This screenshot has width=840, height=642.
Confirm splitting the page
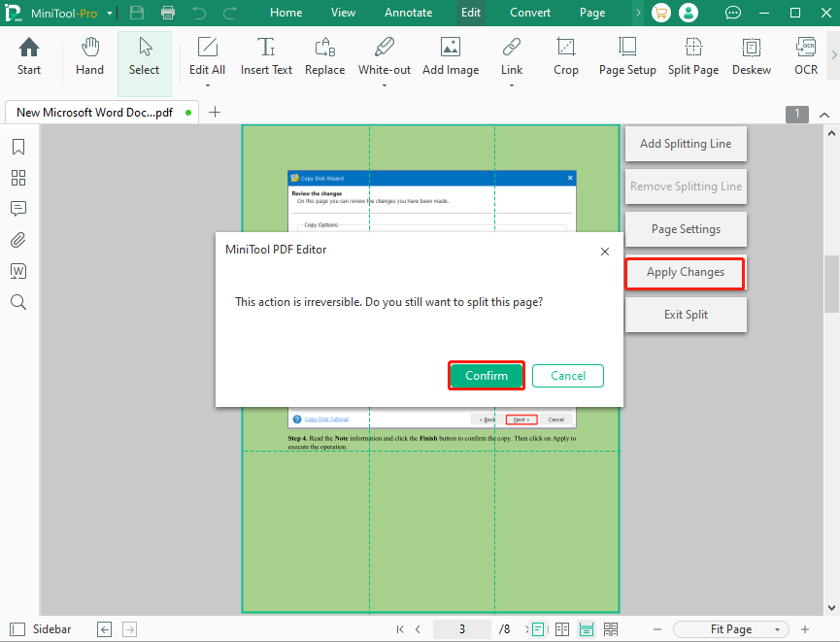click(x=486, y=376)
